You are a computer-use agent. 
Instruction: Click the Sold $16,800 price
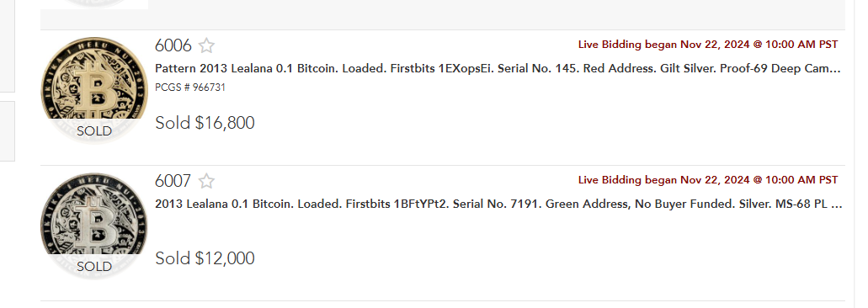[205, 123]
